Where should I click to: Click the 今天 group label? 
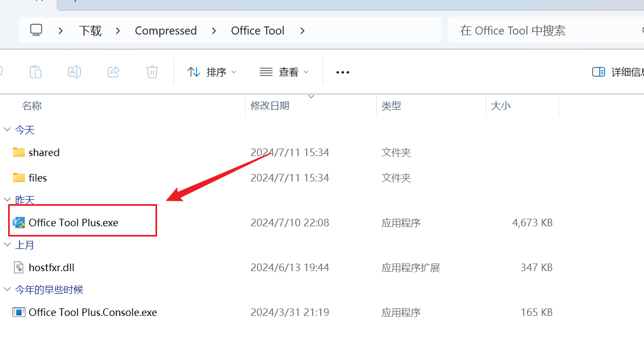25,130
